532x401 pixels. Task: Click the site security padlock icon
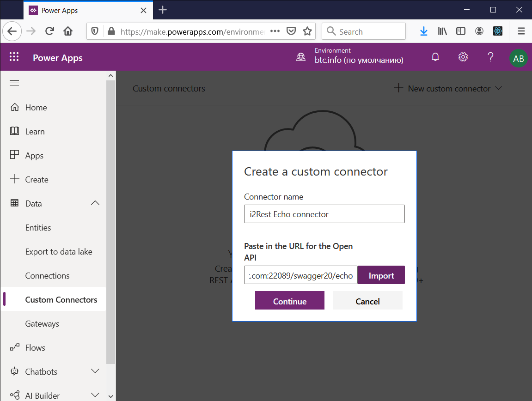(x=111, y=31)
